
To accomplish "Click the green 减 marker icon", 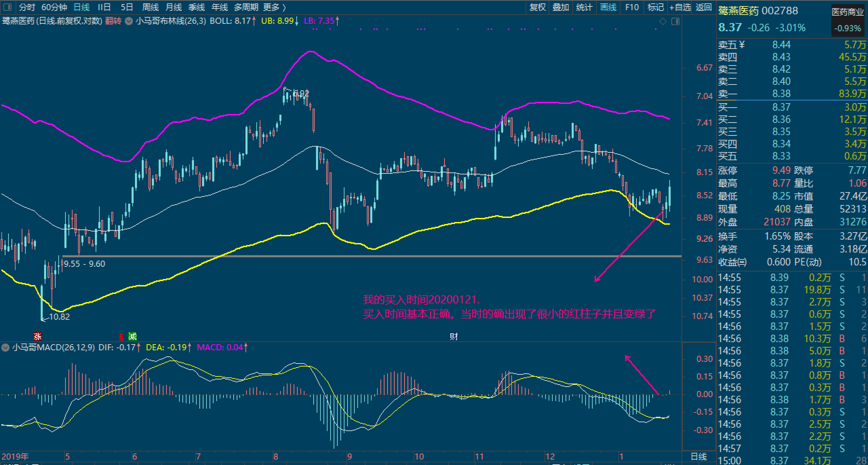I will click(x=132, y=336).
